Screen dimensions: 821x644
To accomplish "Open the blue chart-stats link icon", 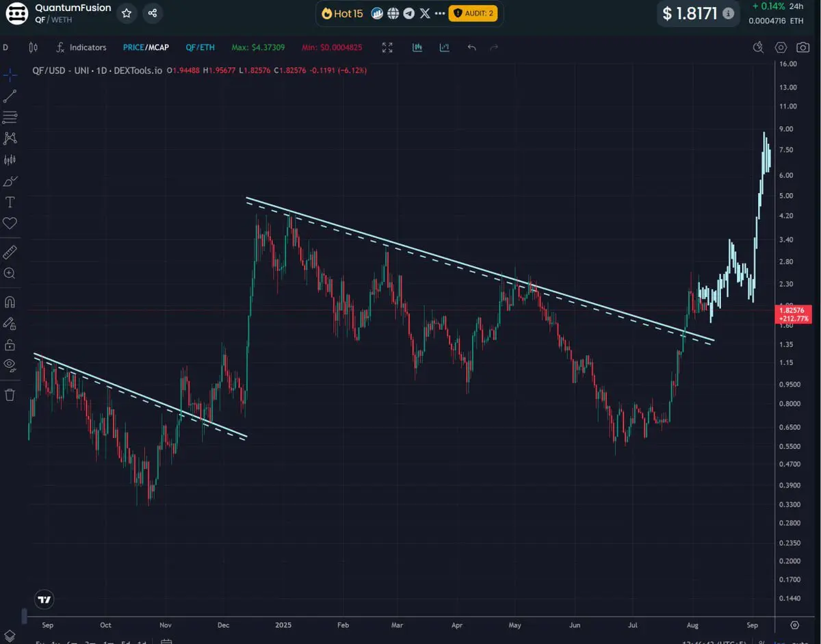I will pos(377,13).
